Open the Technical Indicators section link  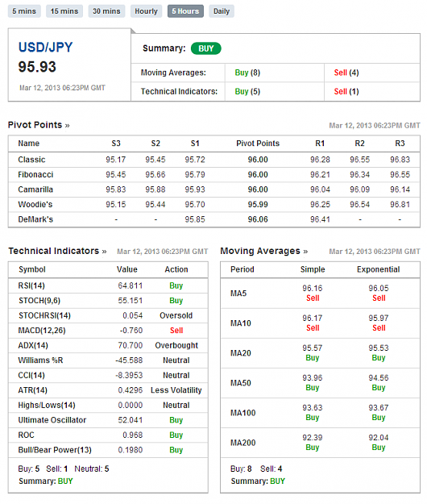pos(57,251)
